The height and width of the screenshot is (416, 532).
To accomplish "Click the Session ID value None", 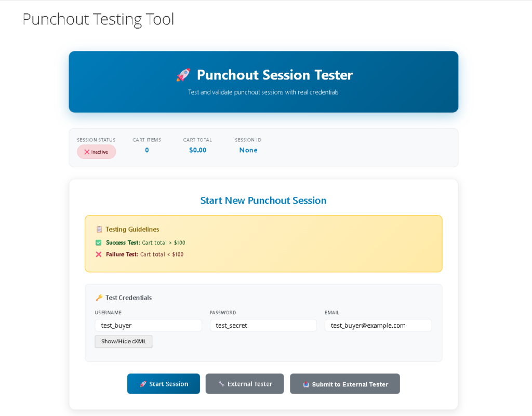I will tap(248, 150).
